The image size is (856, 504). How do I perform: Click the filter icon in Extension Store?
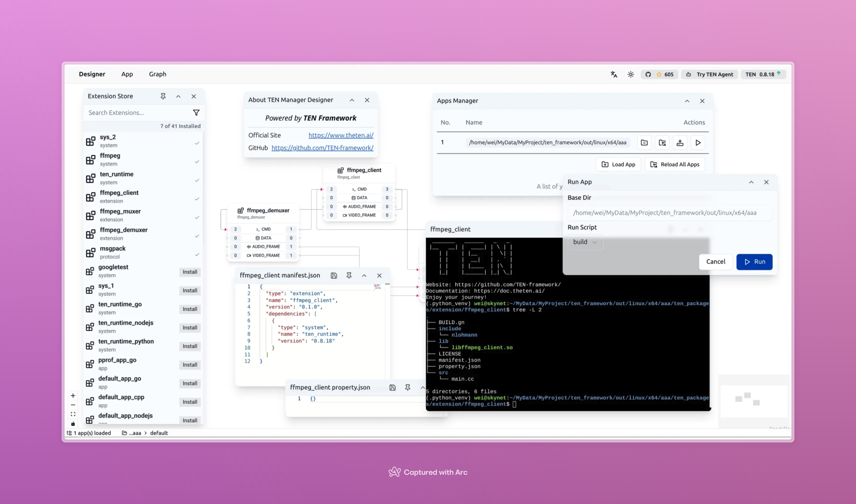(x=196, y=113)
